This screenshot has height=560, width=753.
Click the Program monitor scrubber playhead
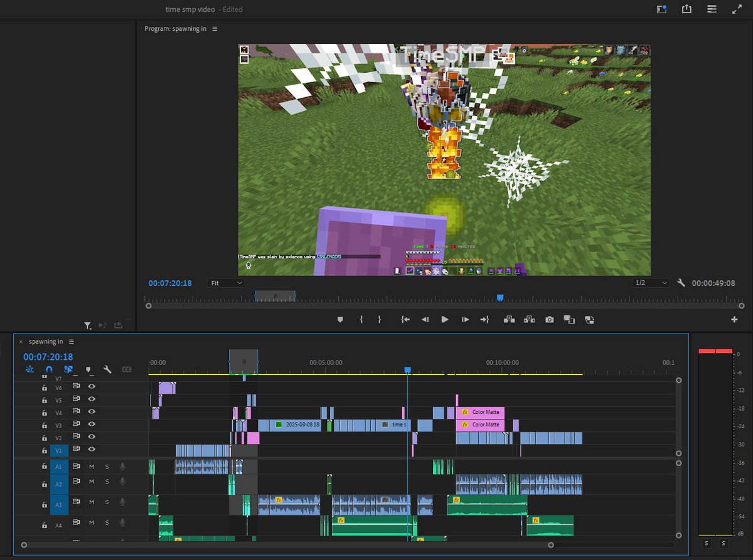[x=500, y=298]
